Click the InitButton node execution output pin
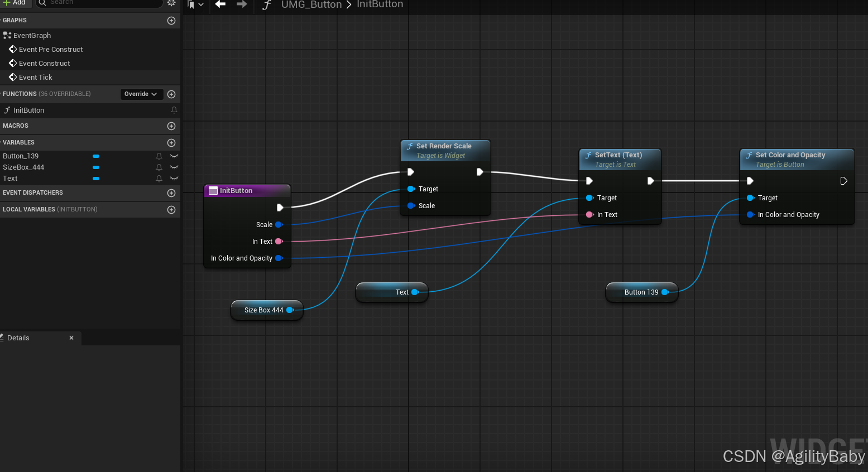 pos(280,208)
